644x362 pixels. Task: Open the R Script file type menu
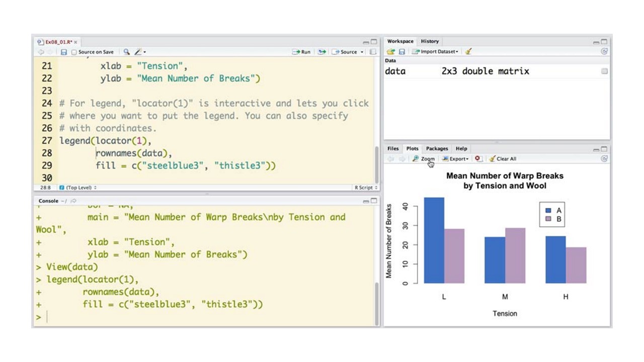coord(365,188)
